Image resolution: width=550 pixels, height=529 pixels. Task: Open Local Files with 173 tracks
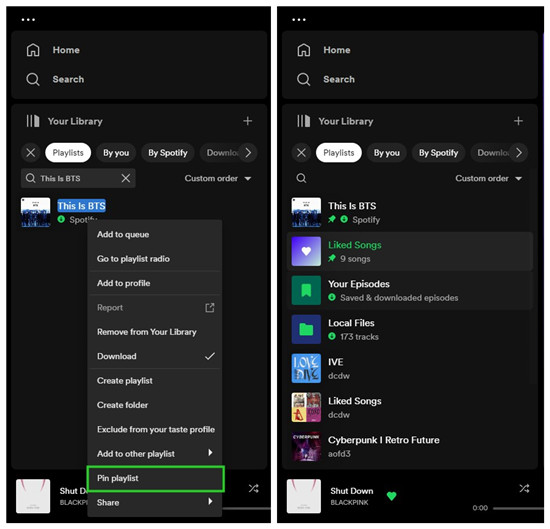click(410, 329)
